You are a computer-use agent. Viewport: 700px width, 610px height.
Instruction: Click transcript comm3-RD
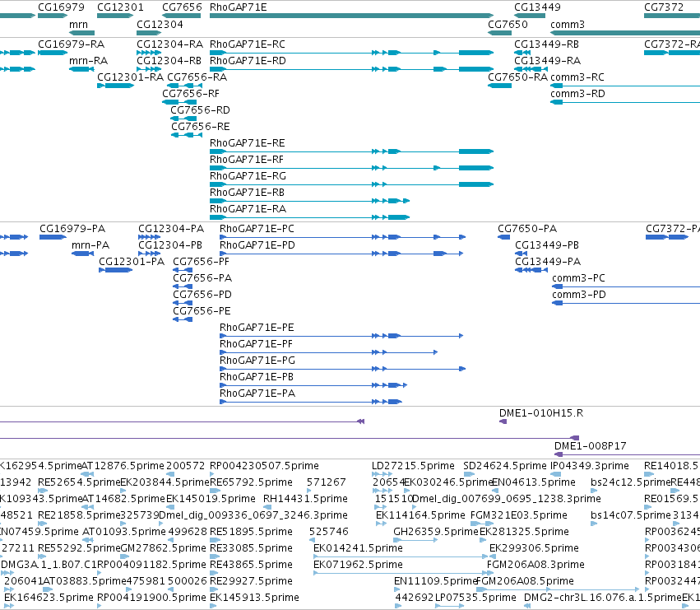click(625, 102)
